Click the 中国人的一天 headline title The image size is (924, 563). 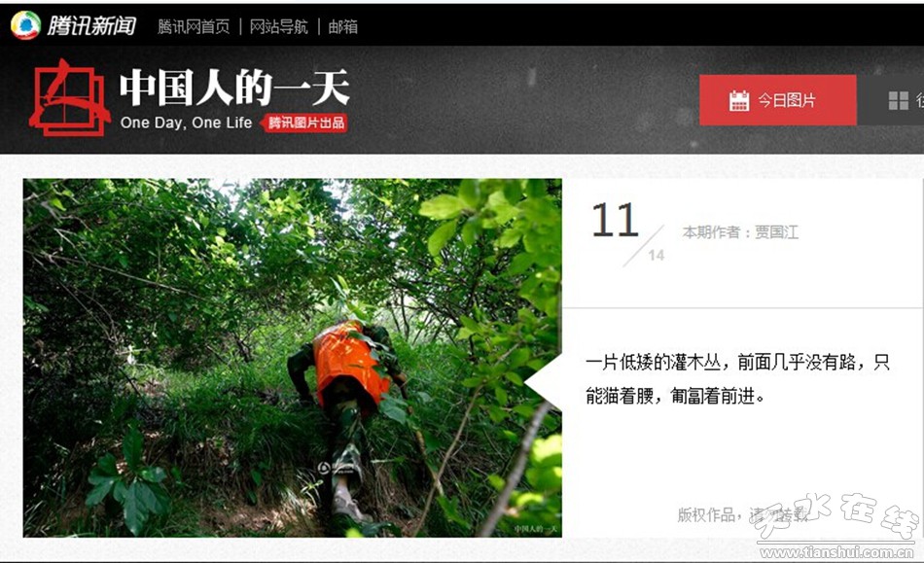pos(234,88)
